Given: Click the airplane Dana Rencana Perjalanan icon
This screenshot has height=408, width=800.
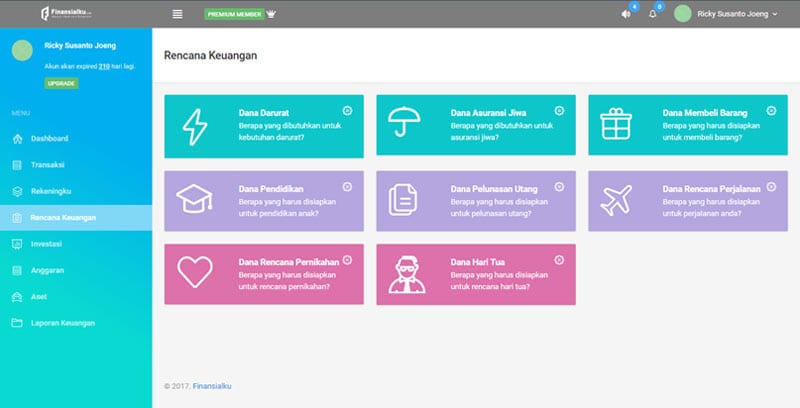Looking at the screenshot, I should [617, 198].
